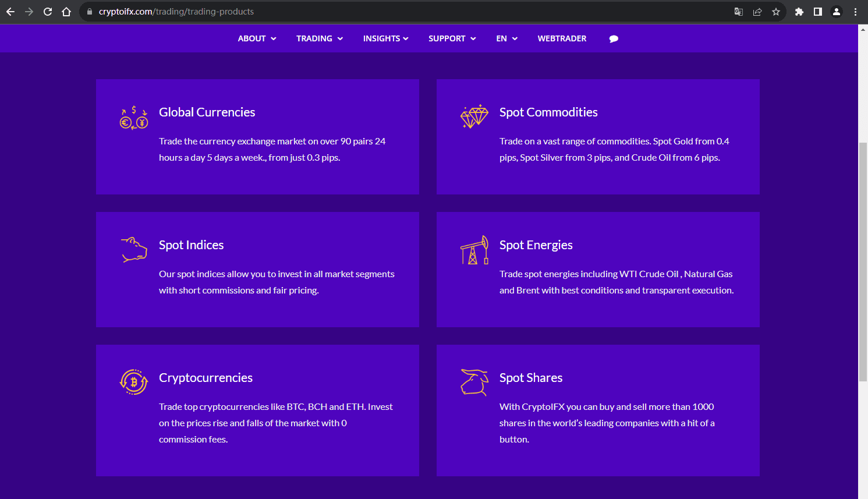Open the EN language selector
Image resolution: width=868 pixels, height=499 pixels.
[x=507, y=38]
